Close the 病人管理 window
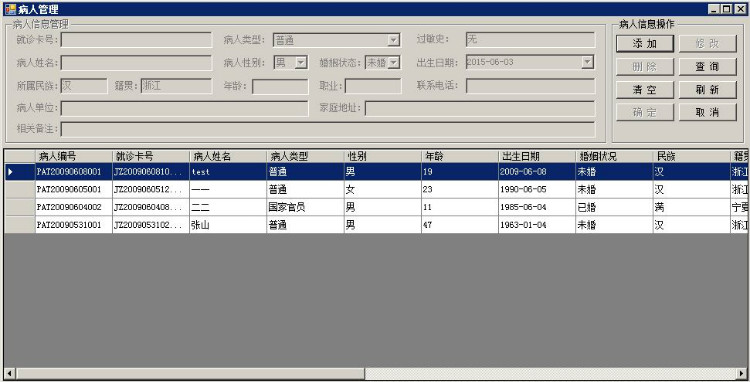 tap(740, 9)
